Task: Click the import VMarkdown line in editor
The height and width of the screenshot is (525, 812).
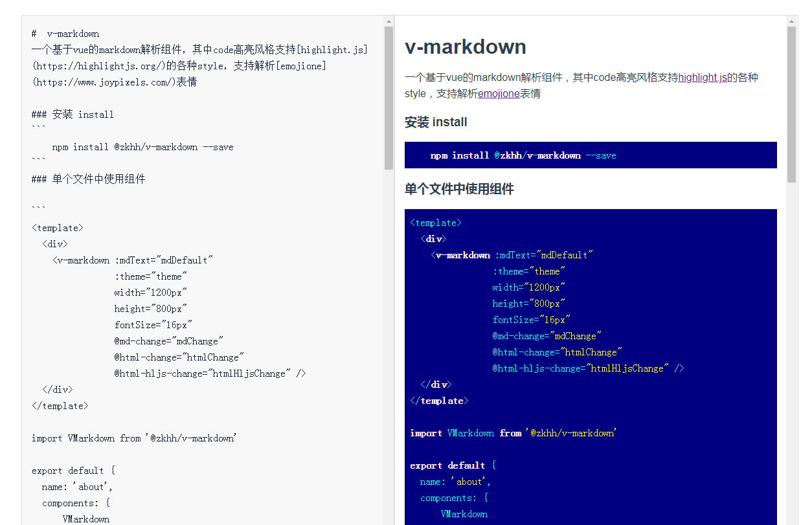Action: pyautogui.click(x=134, y=438)
